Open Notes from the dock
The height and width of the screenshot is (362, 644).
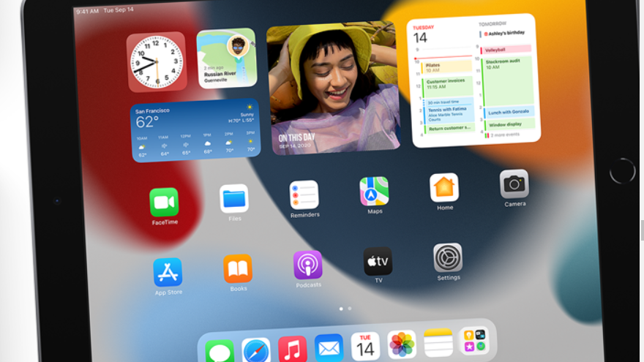[x=438, y=342]
